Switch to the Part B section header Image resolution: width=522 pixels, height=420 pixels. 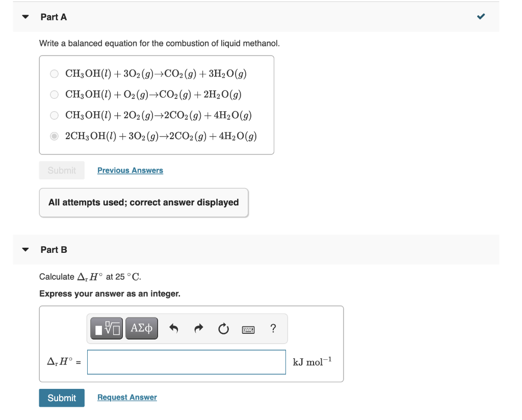[53, 249]
